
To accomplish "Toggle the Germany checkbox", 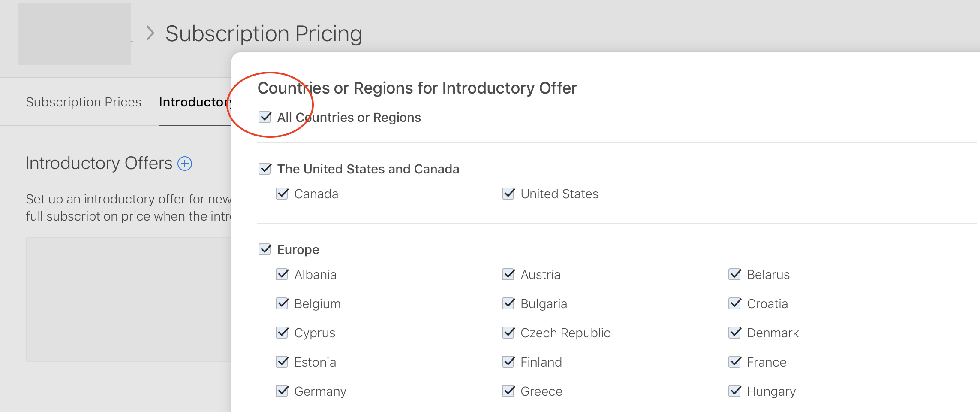I will tap(282, 391).
